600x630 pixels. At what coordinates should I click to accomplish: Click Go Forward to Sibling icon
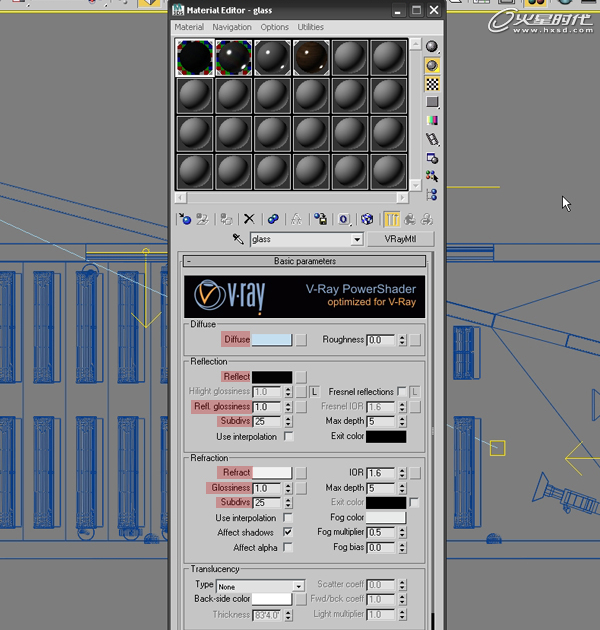click(x=427, y=219)
